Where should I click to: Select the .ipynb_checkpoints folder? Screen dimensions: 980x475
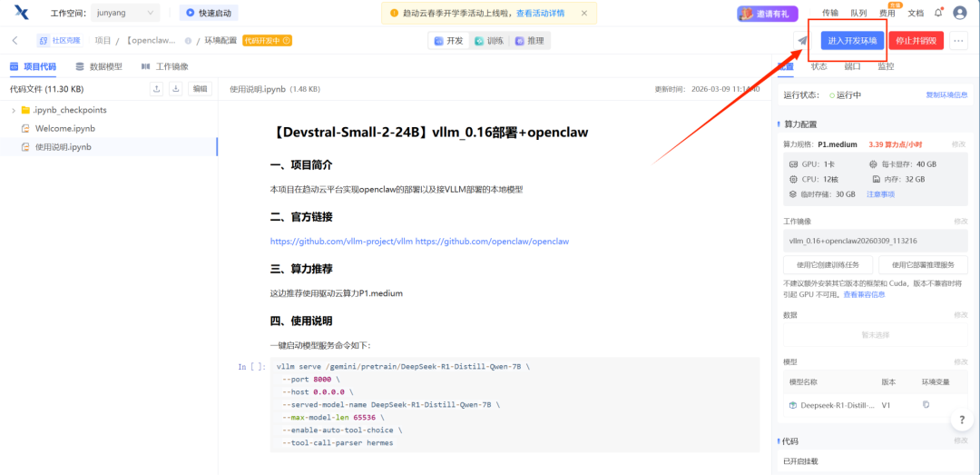click(x=64, y=110)
